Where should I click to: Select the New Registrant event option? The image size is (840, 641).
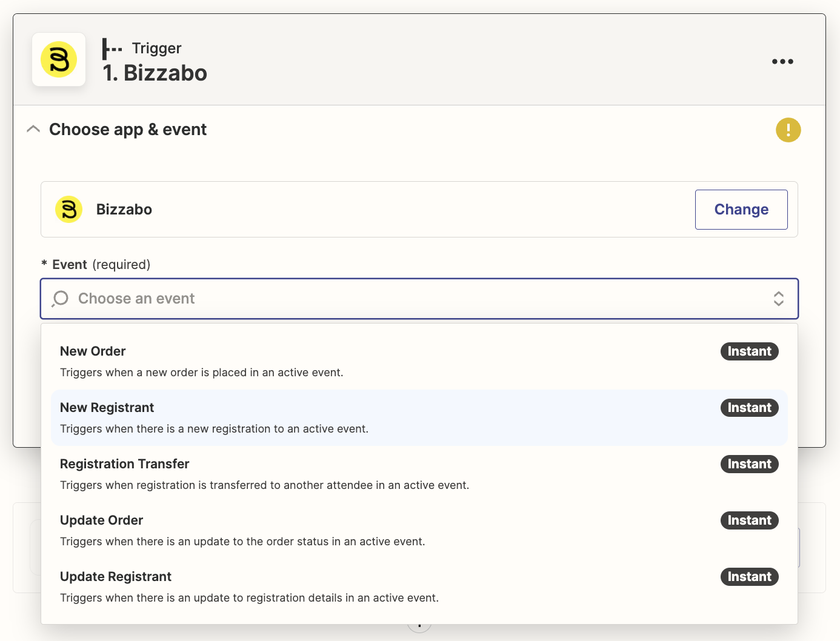click(x=419, y=417)
